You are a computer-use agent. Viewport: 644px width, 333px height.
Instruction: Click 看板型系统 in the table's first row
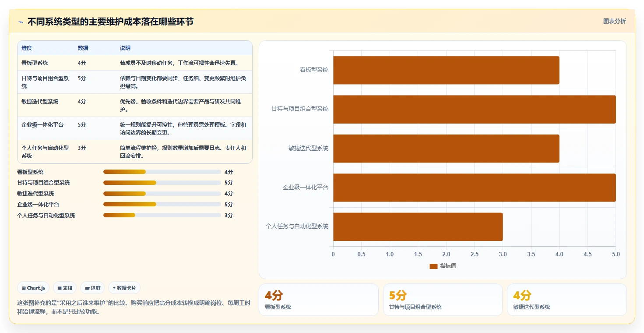point(35,63)
